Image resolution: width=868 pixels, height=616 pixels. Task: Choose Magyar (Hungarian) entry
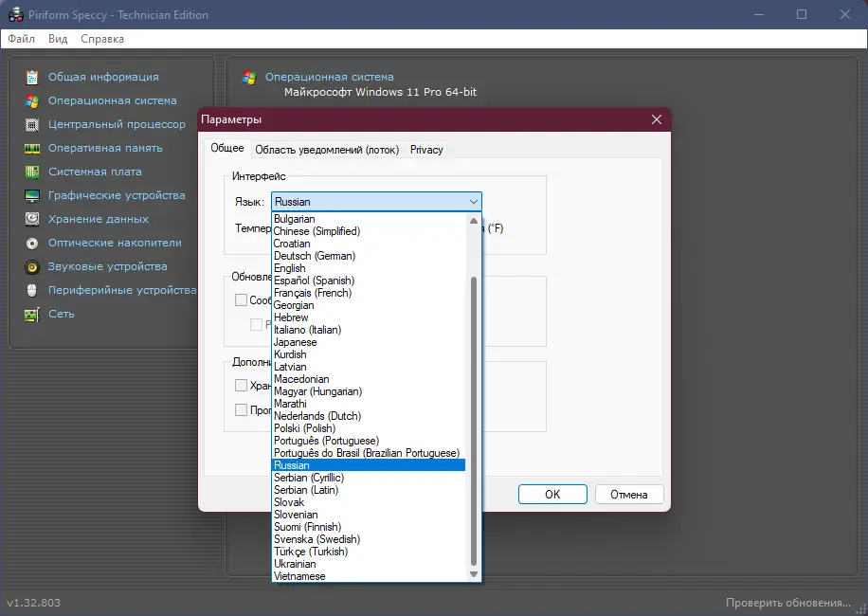[x=370, y=391]
